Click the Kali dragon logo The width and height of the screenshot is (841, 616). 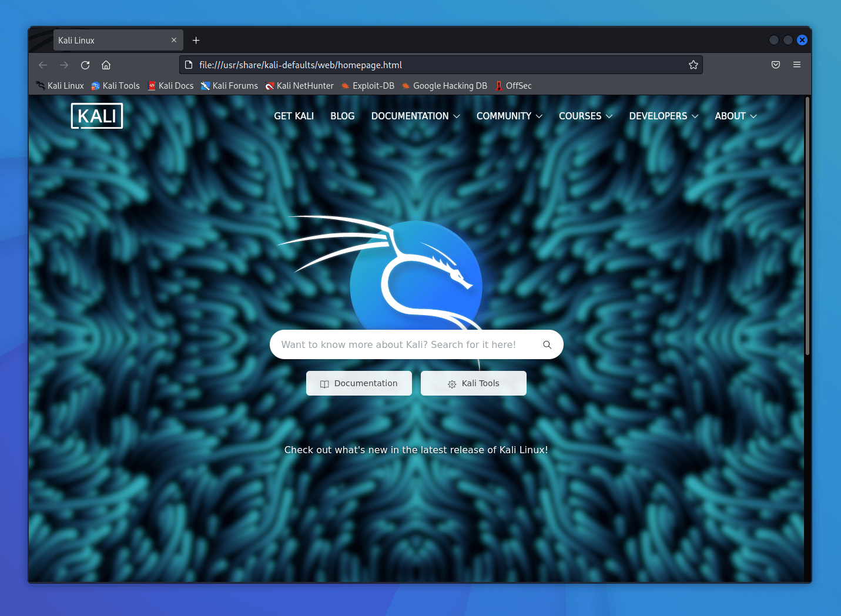[416, 276]
